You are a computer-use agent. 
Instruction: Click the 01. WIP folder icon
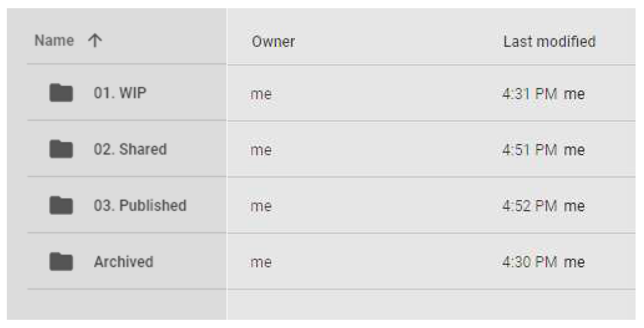coord(61,93)
